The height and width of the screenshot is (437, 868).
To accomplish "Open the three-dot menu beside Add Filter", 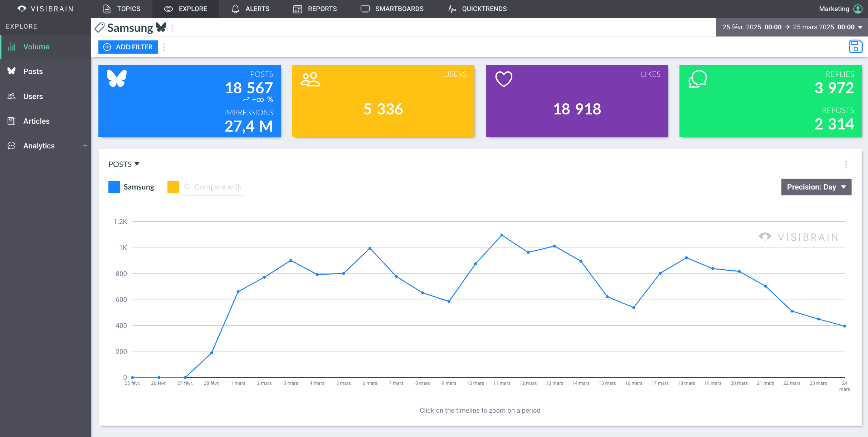I will 164,47.
